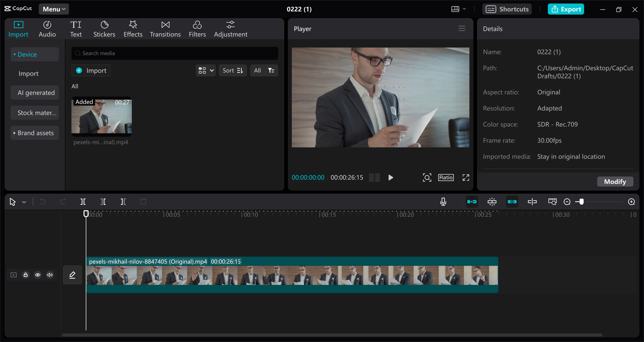Click the Ratio button in player
This screenshot has height=342, width=644.
tap(446, 177)
